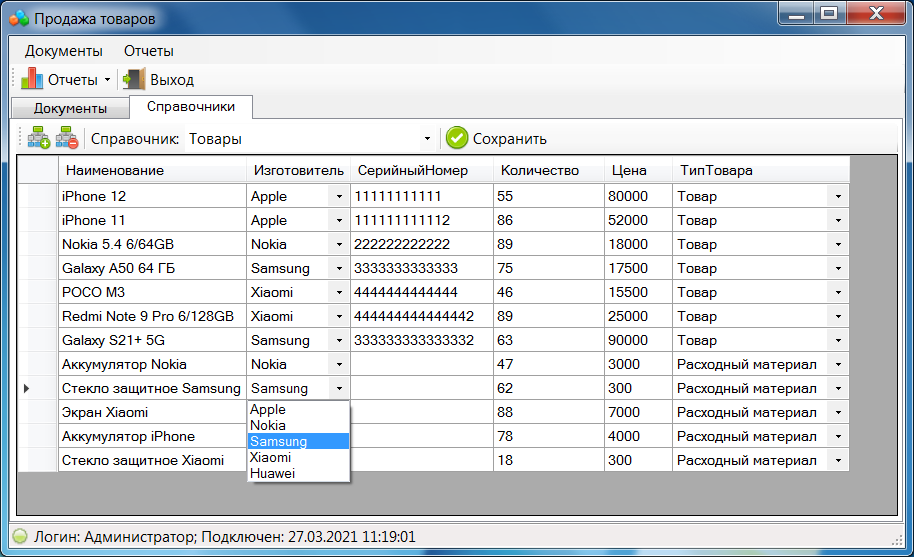Screen dimensions: 914x557
Task: Click the delete record icon in toolbar
Action: coord(67,139)
